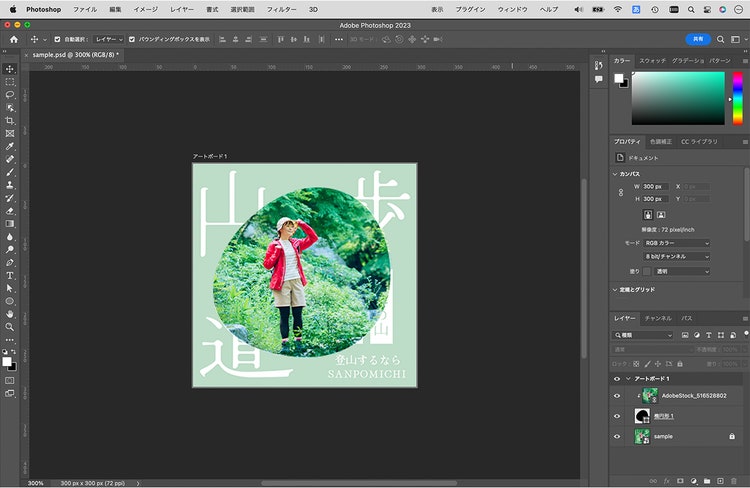Select the Crop tool
This screenshot has height=488, width=750.
10,121
